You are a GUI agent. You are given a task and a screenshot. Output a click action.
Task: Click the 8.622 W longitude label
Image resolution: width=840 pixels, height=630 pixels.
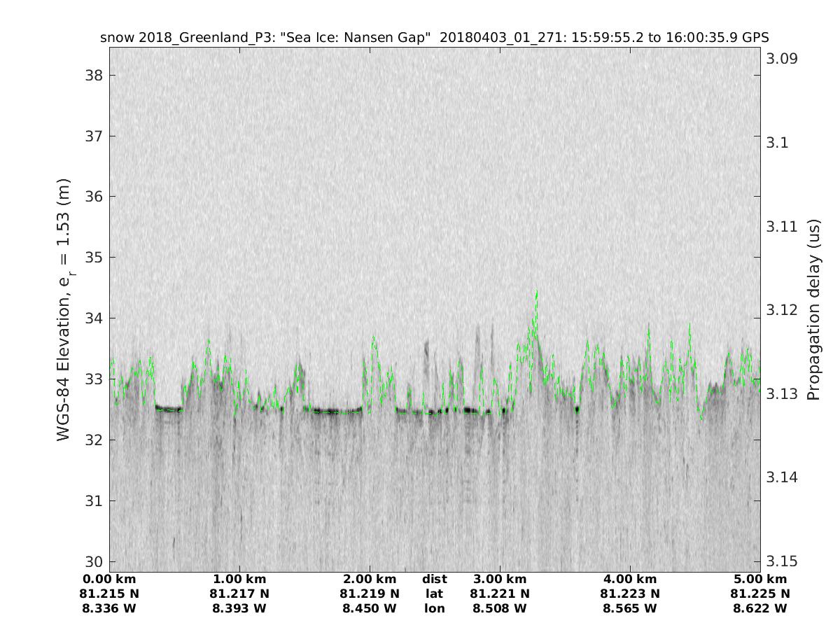pyautogui.click(x=759, y=608)
